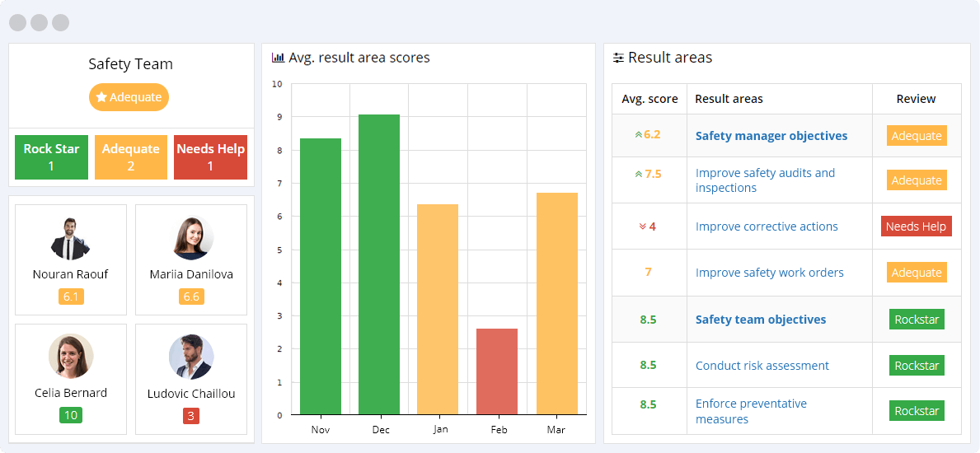The height and width of the screenshot is (453, 980).
Task: Open the Improve corrective actions link
Action: click(x=767, y=226)
